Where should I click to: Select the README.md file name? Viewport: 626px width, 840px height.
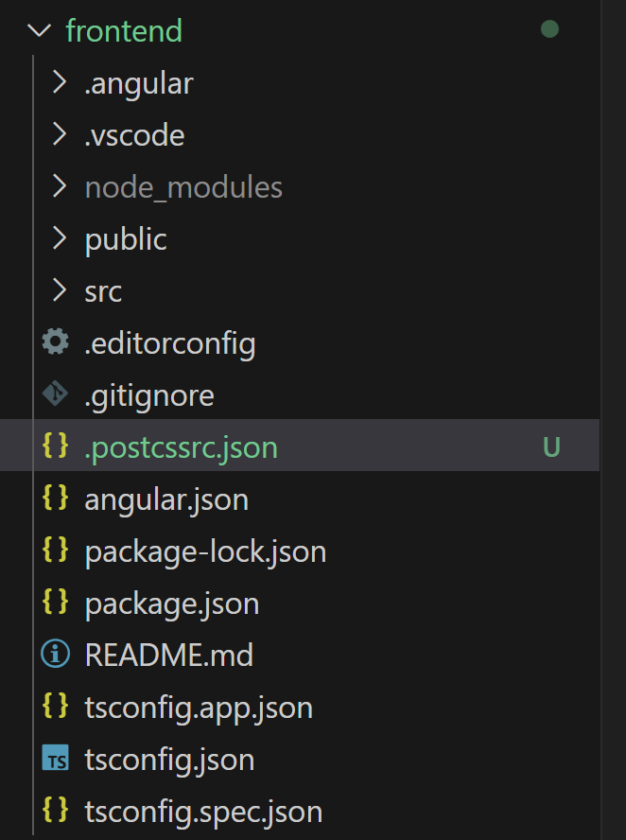[x=169, y=655]
